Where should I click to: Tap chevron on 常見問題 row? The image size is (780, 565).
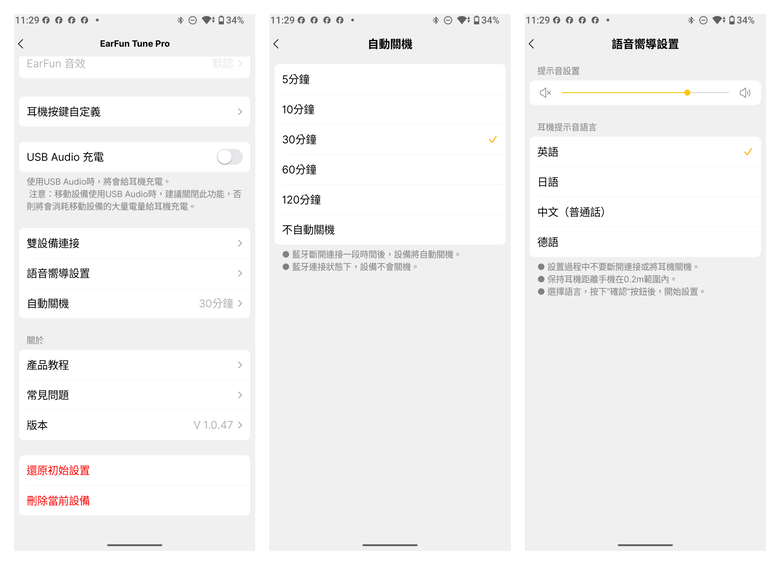240,395
